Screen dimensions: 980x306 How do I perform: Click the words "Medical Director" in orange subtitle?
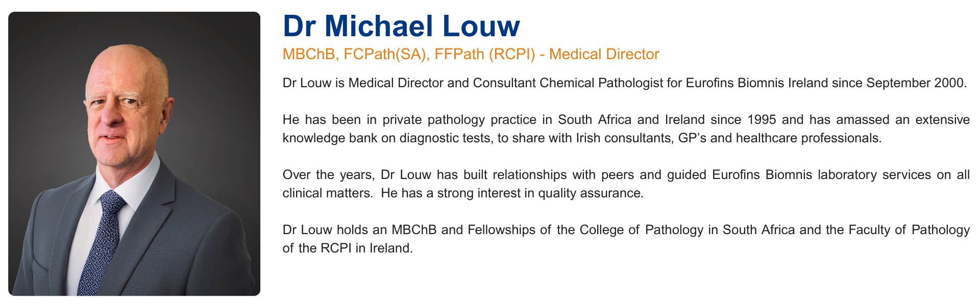click(604, 54)
